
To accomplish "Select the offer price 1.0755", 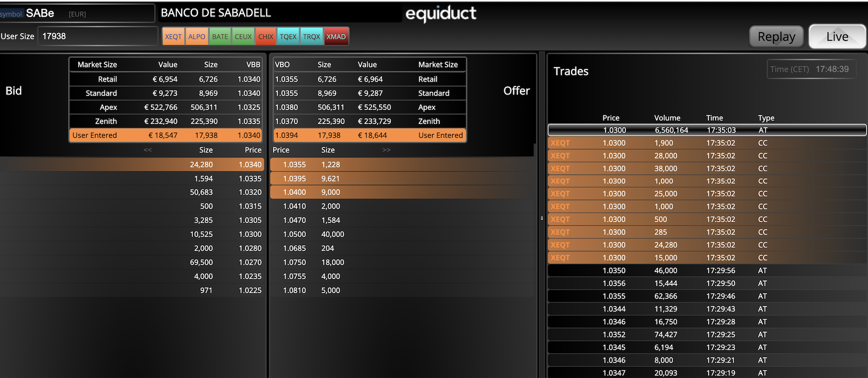I will pyautogui.click(x=294, y=277).
